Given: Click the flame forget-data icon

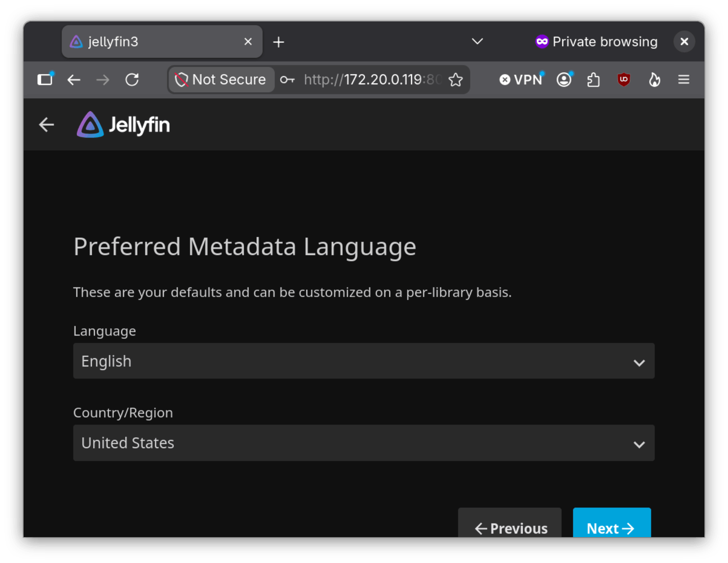Looking at the screenshot, I should [x=654, y=80].
